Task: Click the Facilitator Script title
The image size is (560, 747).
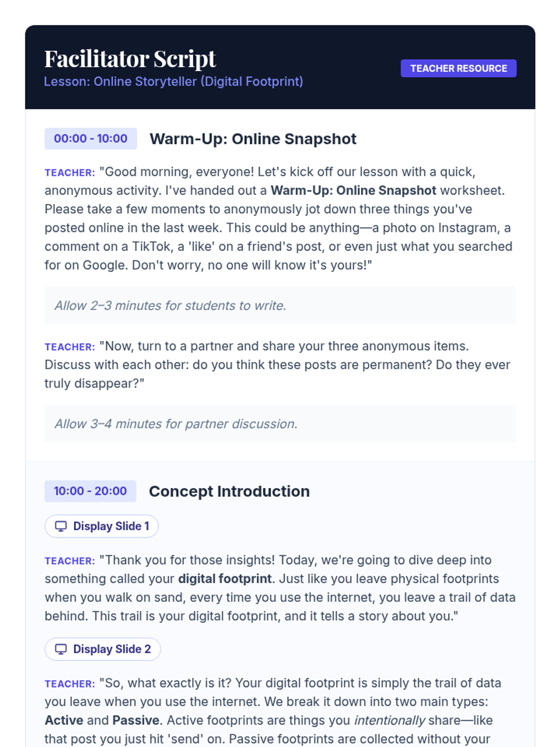Action: pyautogui.click(x=130, y=59)
